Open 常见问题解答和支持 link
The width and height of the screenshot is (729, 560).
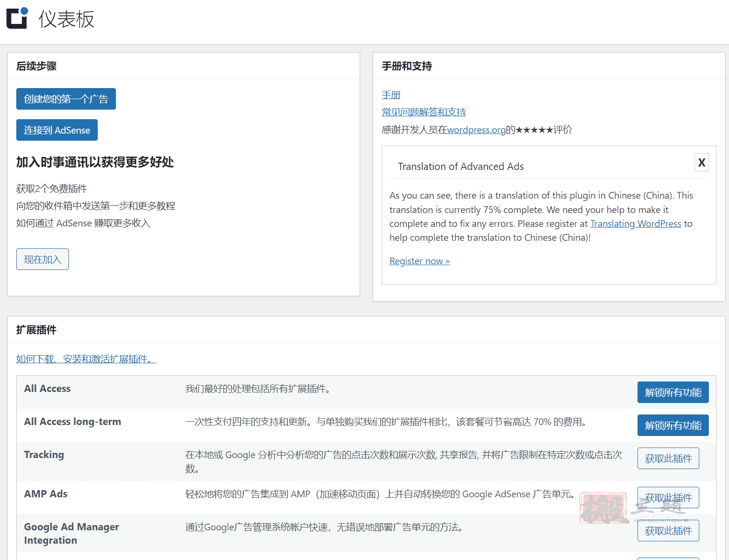click(424, 112)
